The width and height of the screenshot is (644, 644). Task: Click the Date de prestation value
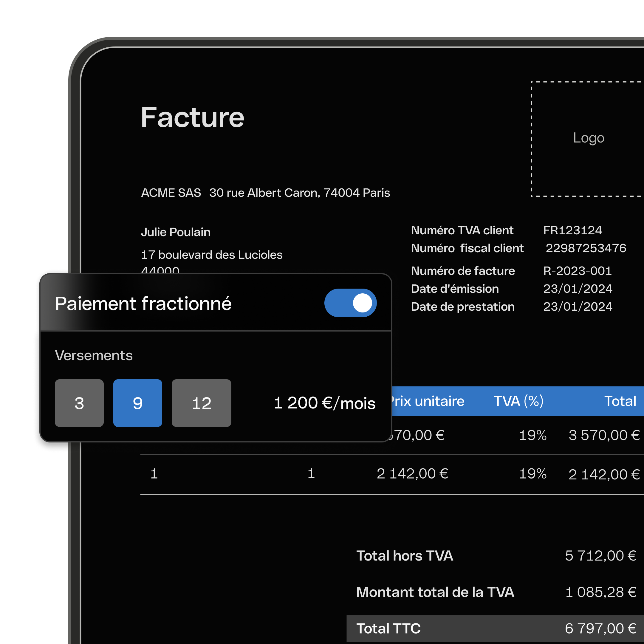[x=578, y=306]
